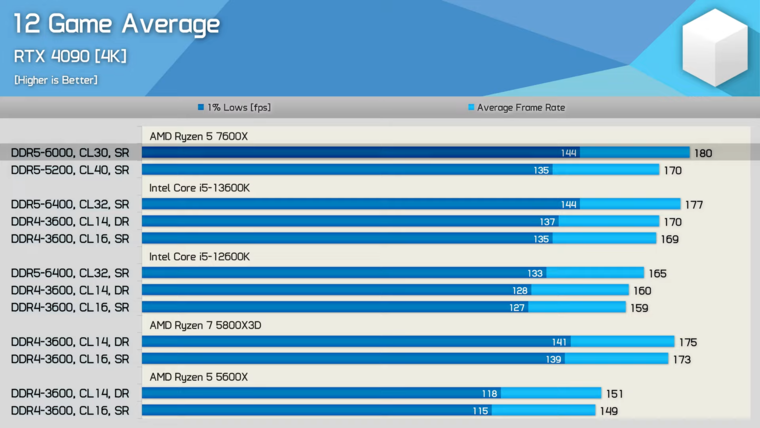This screenshot has height=428, width=760.
Task: Select the 'RTX 4090 [4K]' subtitle
Action: [70, 56]
